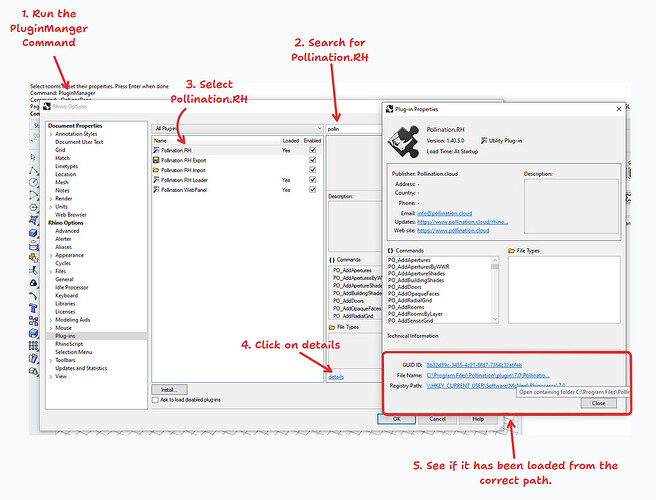The width and height of the screenshot is (656, 500).
Task: Click the folder icon beside Pollination.RH Import
Action: coord(156,170)
